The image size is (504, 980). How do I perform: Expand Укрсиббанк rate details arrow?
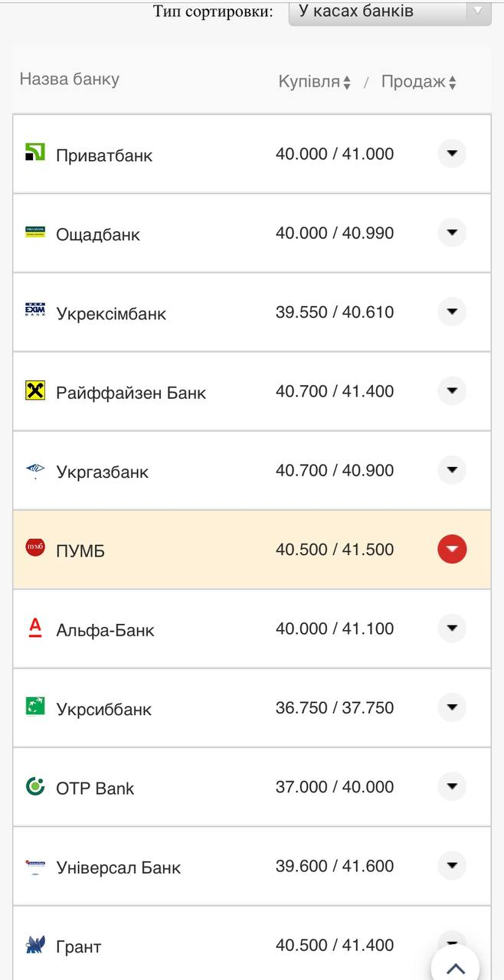[x=452, y=707]
